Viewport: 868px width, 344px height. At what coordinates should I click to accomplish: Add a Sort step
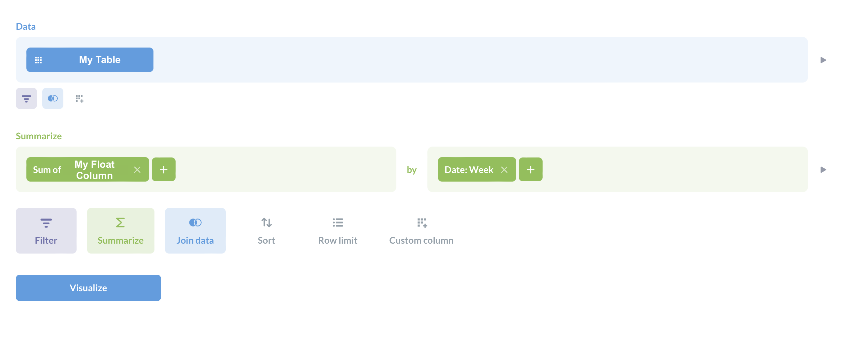[266, 230]
